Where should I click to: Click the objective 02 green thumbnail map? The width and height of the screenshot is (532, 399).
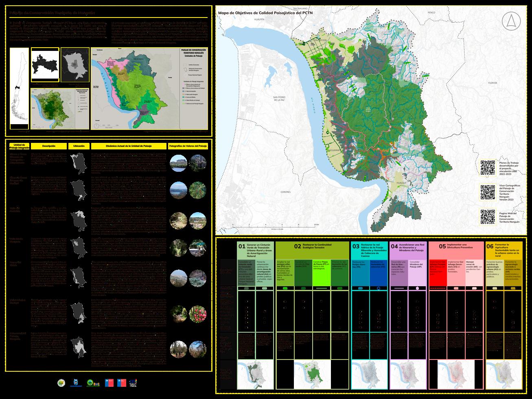(x=312, y=373)
